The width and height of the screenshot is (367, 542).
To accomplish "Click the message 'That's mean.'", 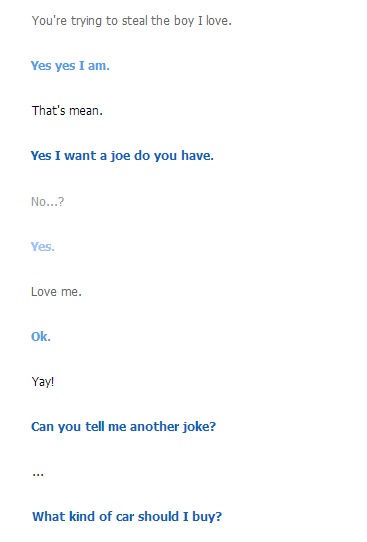I will pos(67,111).
